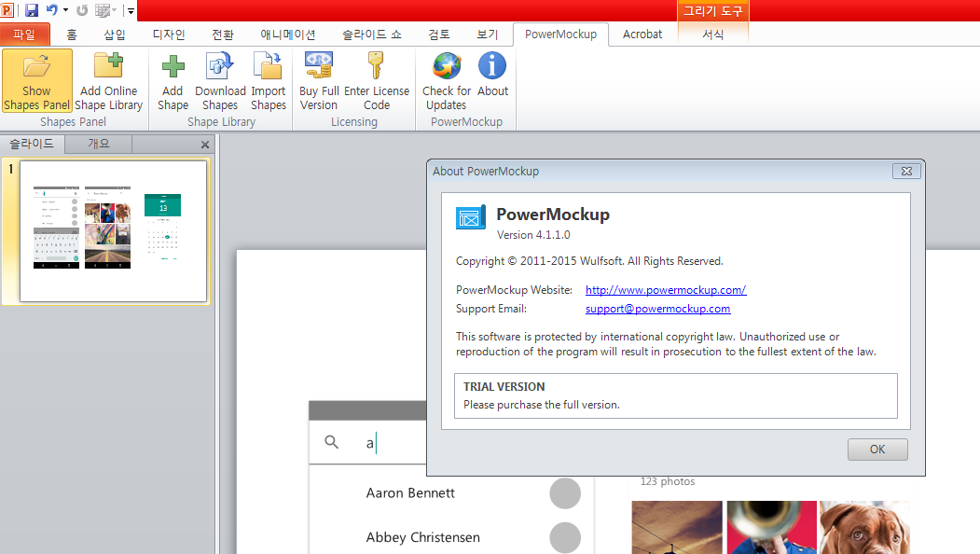
Task: Click the search magnifier icon on slide
Action: pyautogui.click(x=332, y=442)
